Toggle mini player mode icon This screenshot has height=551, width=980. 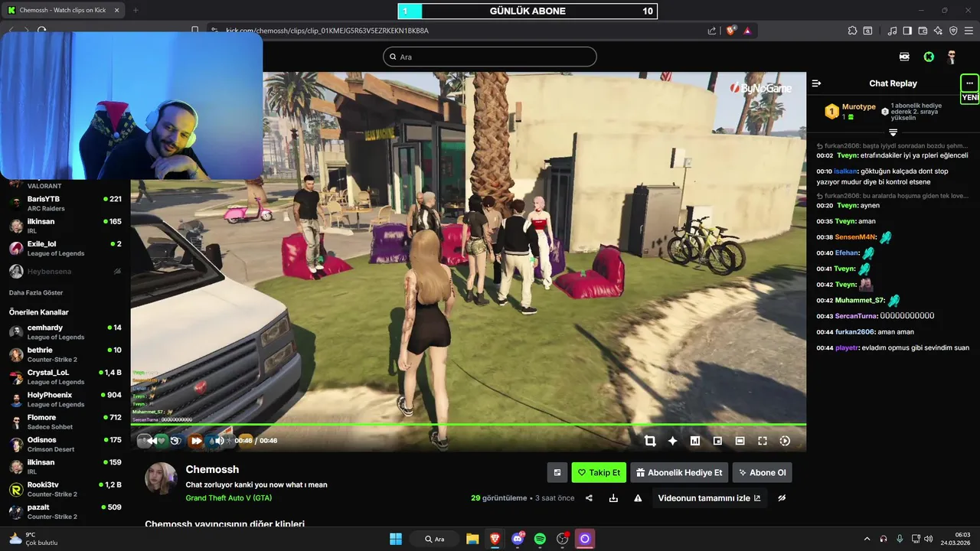tap(717, 441)
